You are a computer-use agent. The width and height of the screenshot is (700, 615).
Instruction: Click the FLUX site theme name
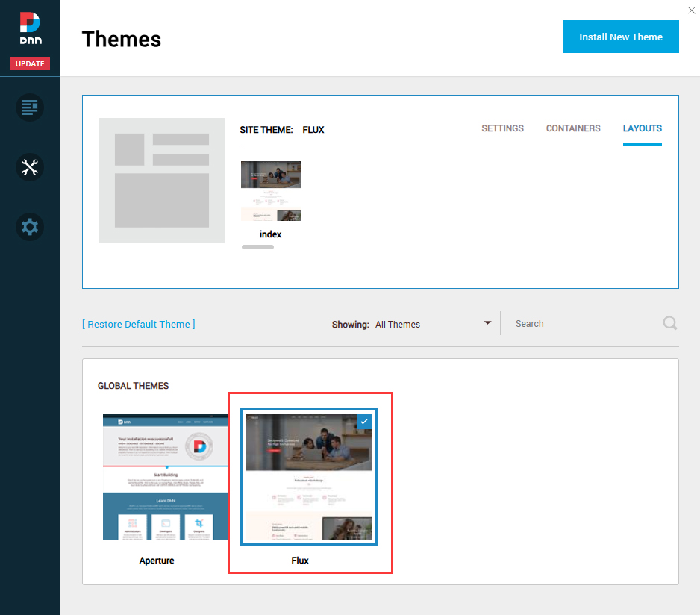[313, 130]
